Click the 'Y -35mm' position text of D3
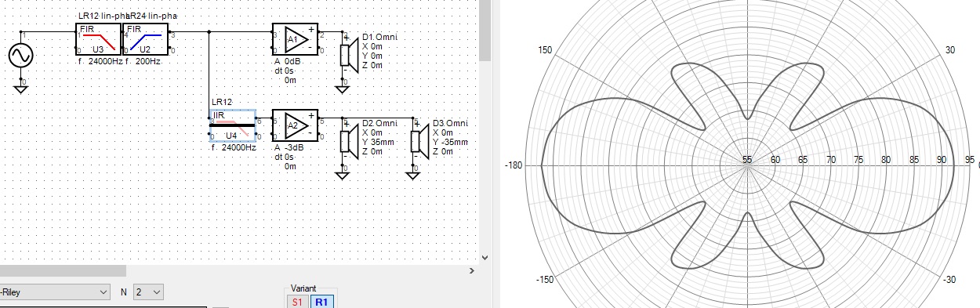 (x=451, y=142)
